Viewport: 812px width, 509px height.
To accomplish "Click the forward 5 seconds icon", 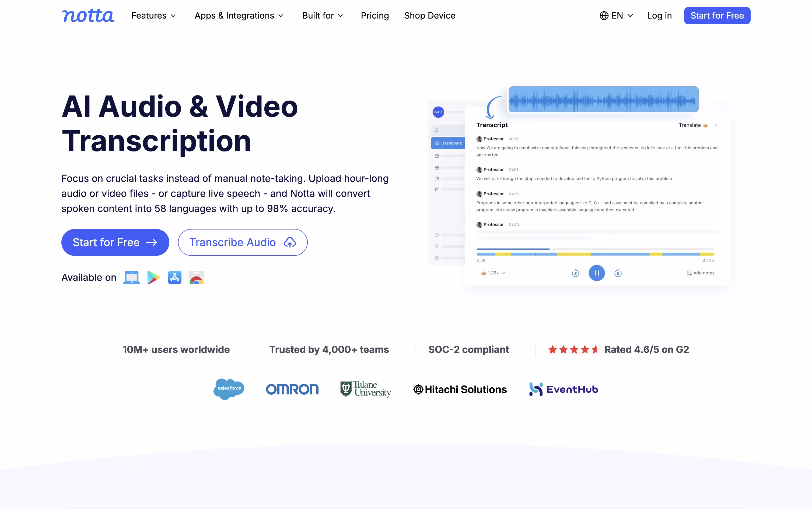I will (x=618, y=273).
